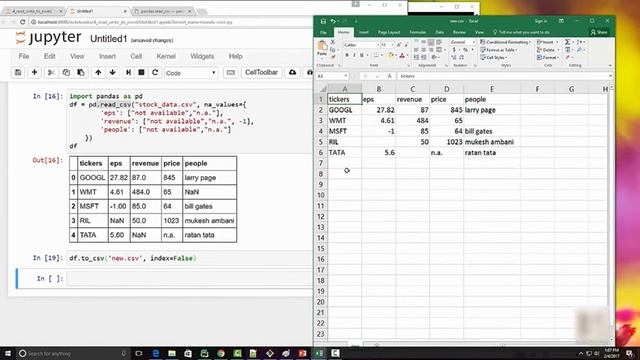This screenshot has width=640, height=360.
Task: Open Cell Styles dropdown
Action: coord(493,58)
